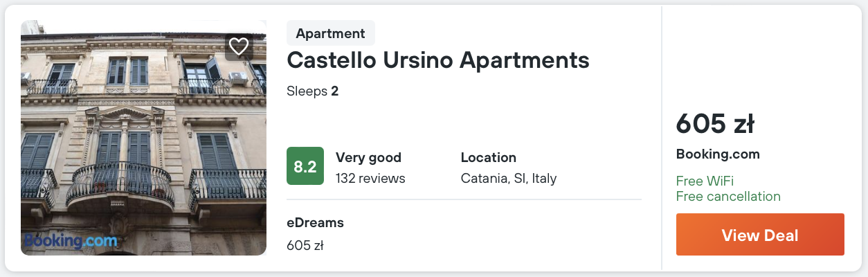
Task: Click the Sleeps 2 occupancy text
Action: (312, 91)
